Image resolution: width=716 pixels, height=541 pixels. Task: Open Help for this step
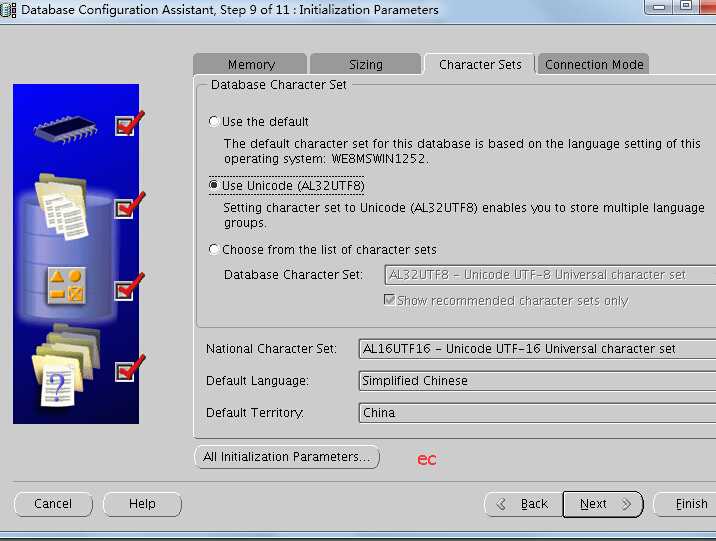142,504
